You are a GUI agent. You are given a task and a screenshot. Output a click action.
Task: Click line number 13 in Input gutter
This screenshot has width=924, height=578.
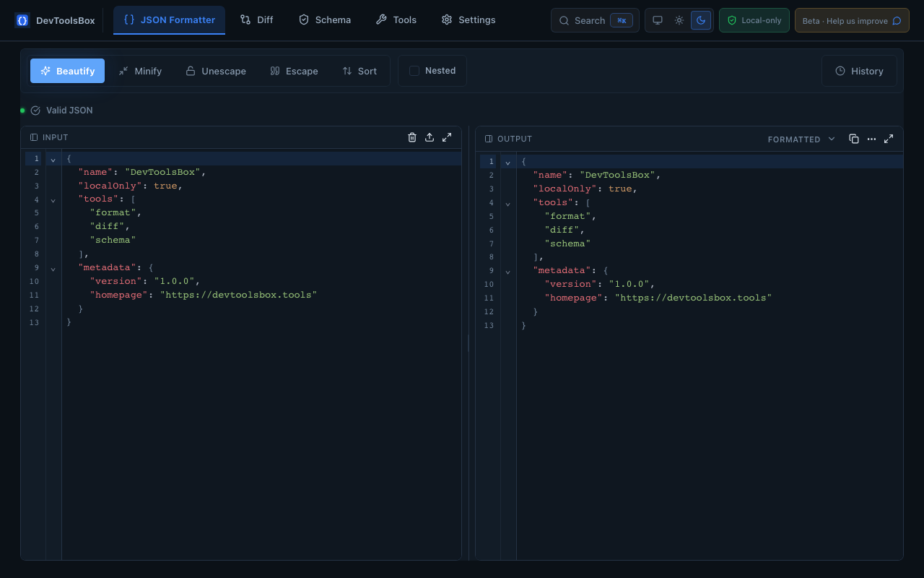pyautogui.click(x=35, y=322)
